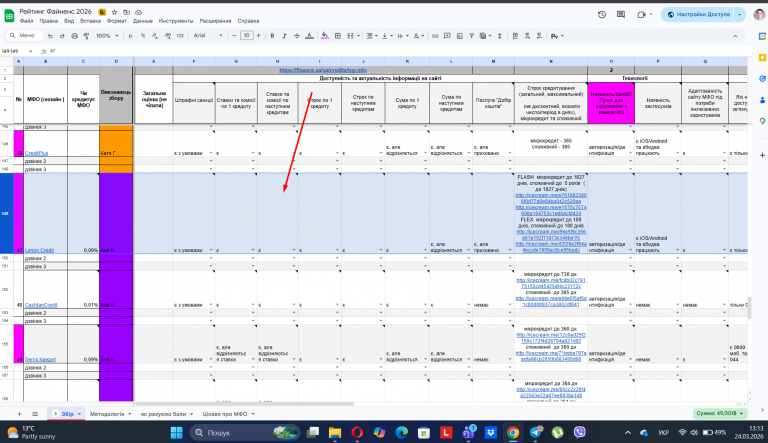The image size is (768, 443).
Task: Open Telegram from taskbar
Action: 535,432
